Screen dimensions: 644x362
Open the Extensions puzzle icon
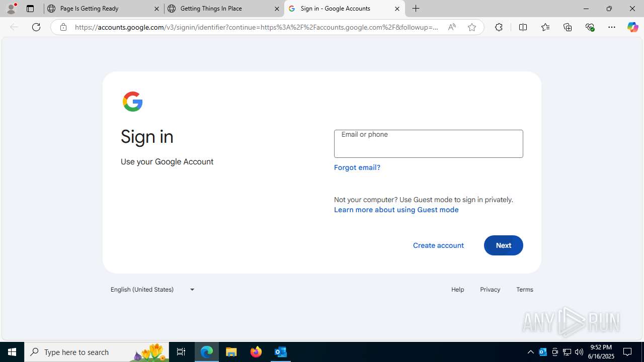click(x=499, y=27)
